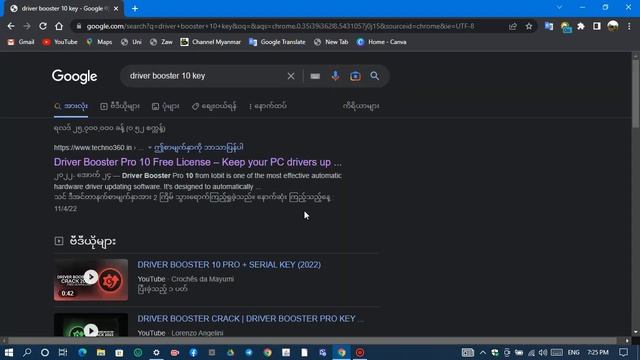
Task: Open the Zaw bookmark
Action: click(161, 42)
